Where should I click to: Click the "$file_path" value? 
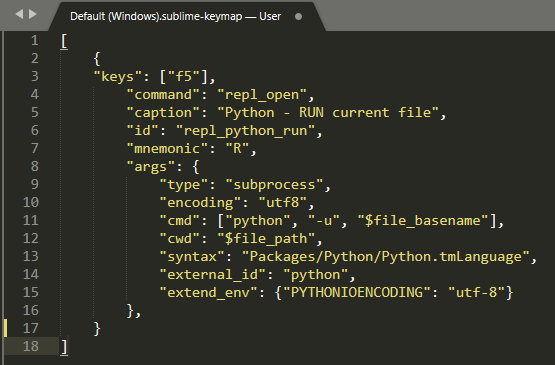click(x=266, y=239)
